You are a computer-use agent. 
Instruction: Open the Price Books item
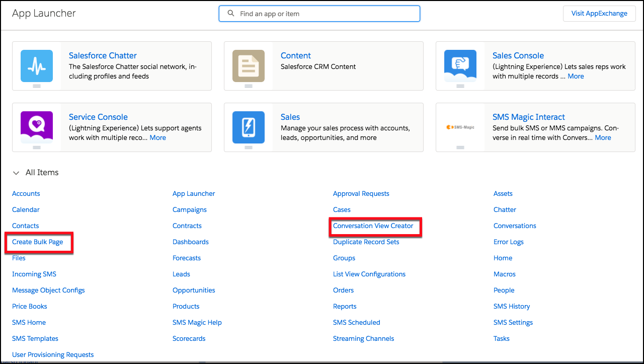pos(30,307)
